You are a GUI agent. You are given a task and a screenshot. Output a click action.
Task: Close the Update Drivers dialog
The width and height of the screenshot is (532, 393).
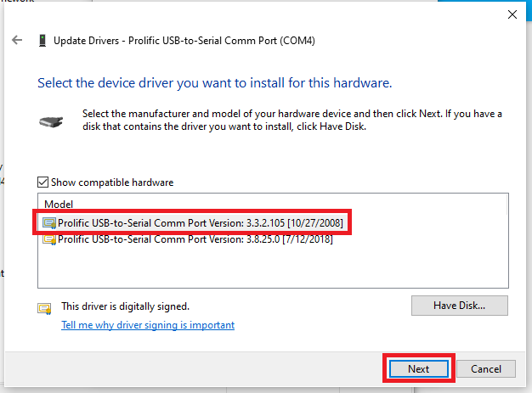tap(512, 14)
